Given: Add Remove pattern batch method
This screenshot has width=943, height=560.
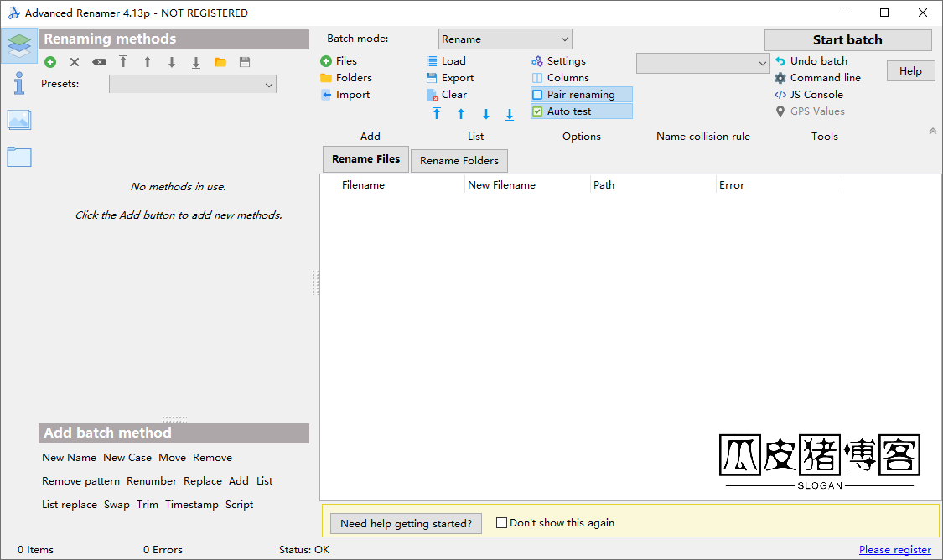Looking at the screenshot, I should click(x=80, y=480).
